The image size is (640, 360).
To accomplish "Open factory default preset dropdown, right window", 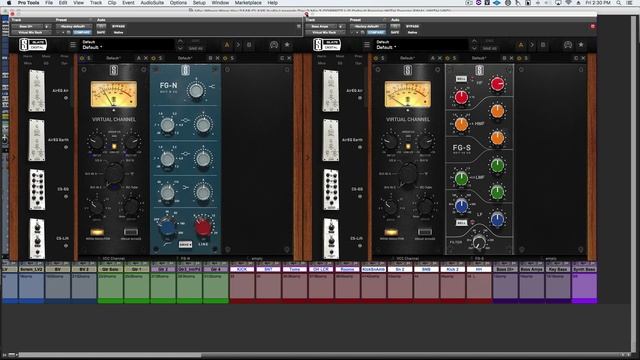I will pos(367,26).
